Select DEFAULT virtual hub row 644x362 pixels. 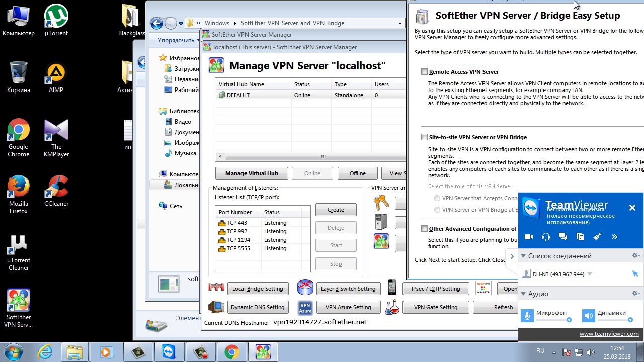[x=311, y=95]
